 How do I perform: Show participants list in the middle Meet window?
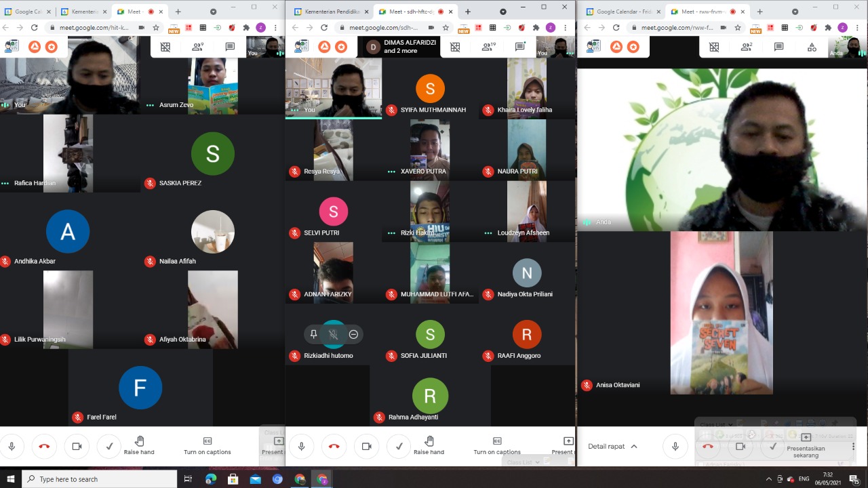pyautogui.click(x=488, y=47)
